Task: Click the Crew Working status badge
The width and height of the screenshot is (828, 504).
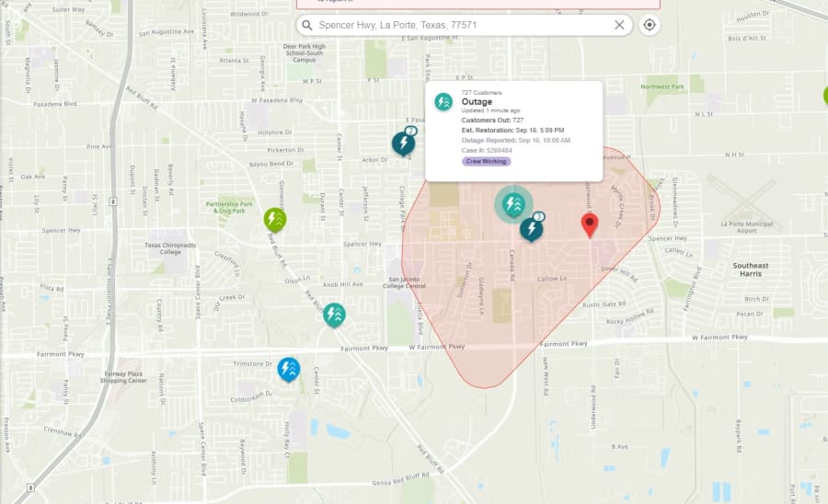Action: pyautogui.click(x=486, y=162)
